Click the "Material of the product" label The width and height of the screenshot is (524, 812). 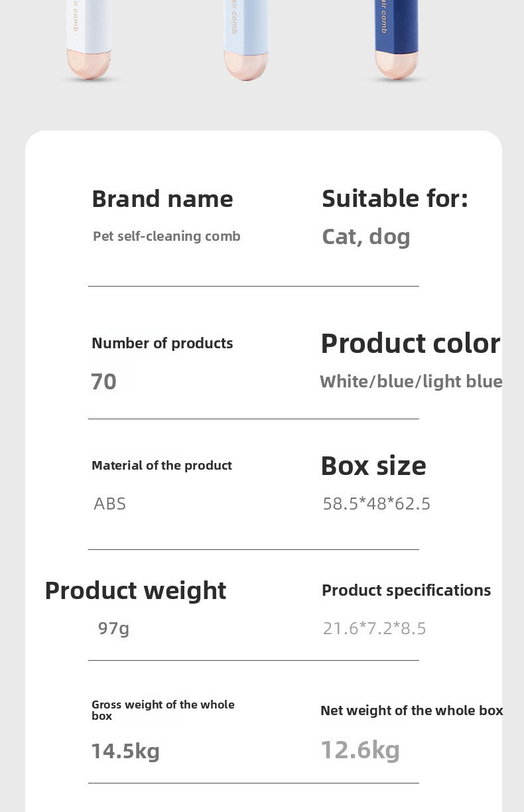pos(162,465)
